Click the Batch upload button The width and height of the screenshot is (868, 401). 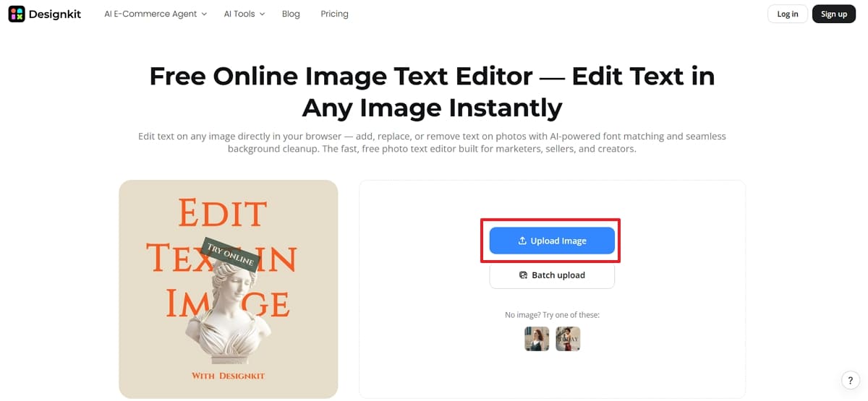pos(552,275)
